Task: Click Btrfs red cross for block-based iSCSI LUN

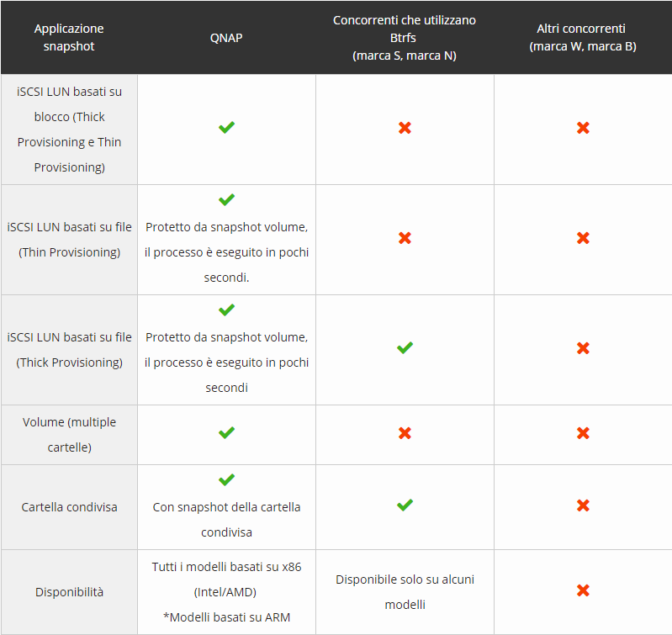Action: pyautogui.click(x=405, y=128)
